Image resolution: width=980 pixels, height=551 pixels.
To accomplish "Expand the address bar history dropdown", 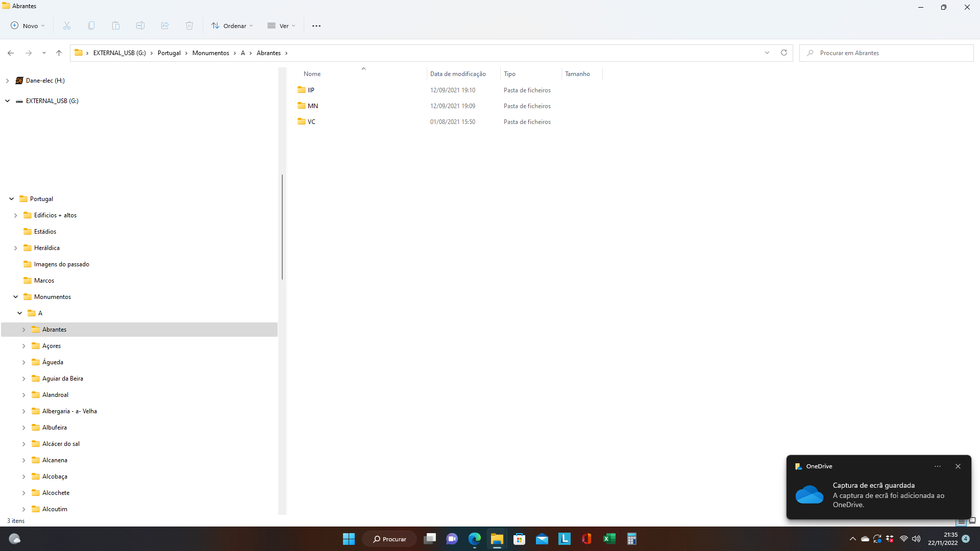I will (x=767, y=53).
